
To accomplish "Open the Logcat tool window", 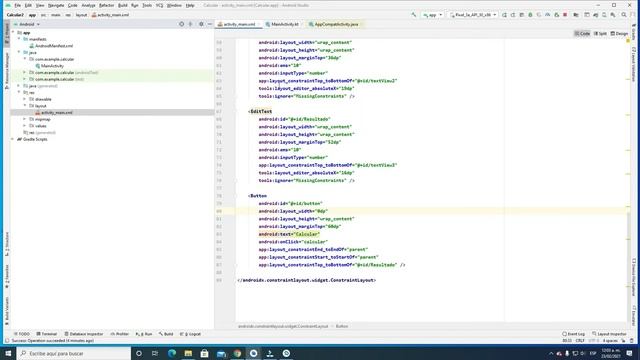I will pyautogui.click(x=191, y=334).
